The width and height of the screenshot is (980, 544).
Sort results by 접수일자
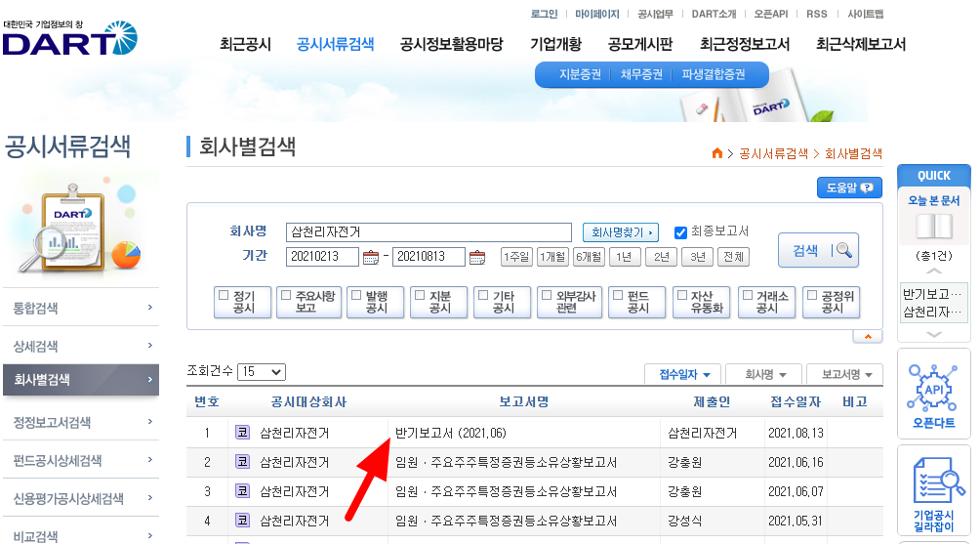pyautogui.click(x=683, y=374)
